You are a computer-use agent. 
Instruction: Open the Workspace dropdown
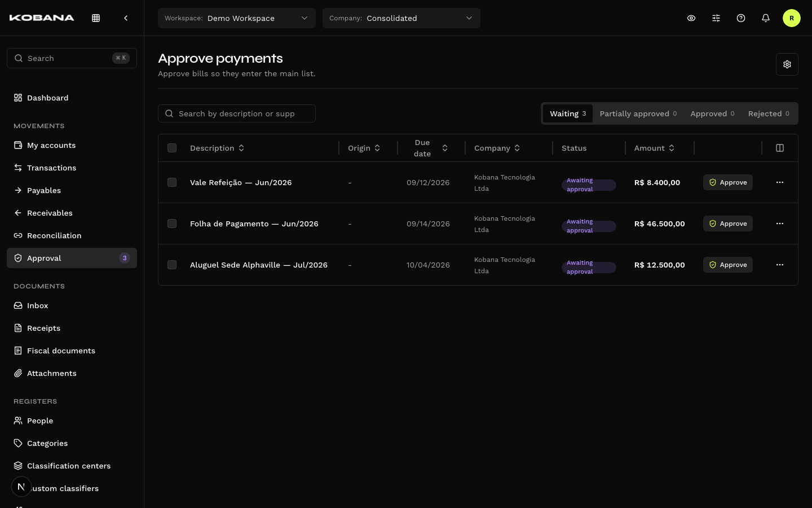coord(237,18)
